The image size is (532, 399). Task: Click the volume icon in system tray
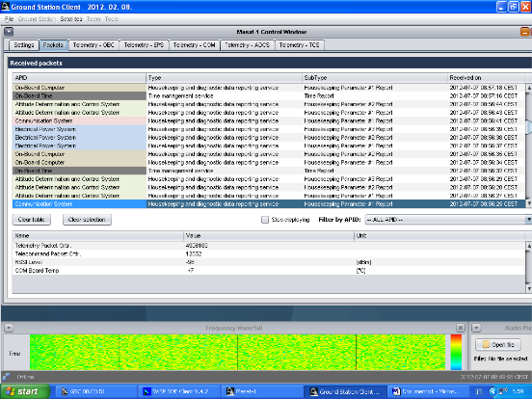tap(503, 391)
